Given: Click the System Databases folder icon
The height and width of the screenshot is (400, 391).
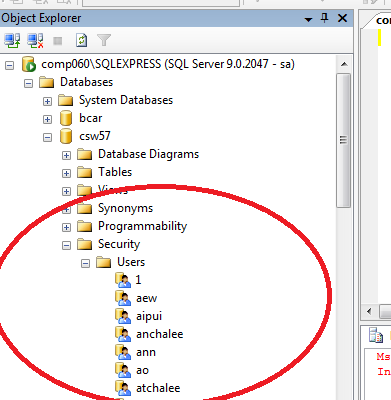Looking at the screenshot, I should (65, 100).
